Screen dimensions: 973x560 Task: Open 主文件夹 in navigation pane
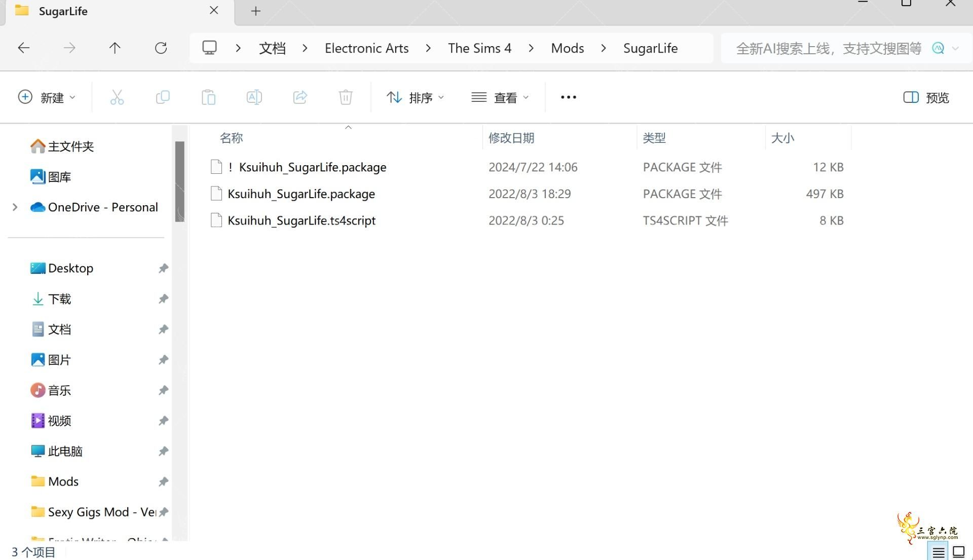point(62,146)
